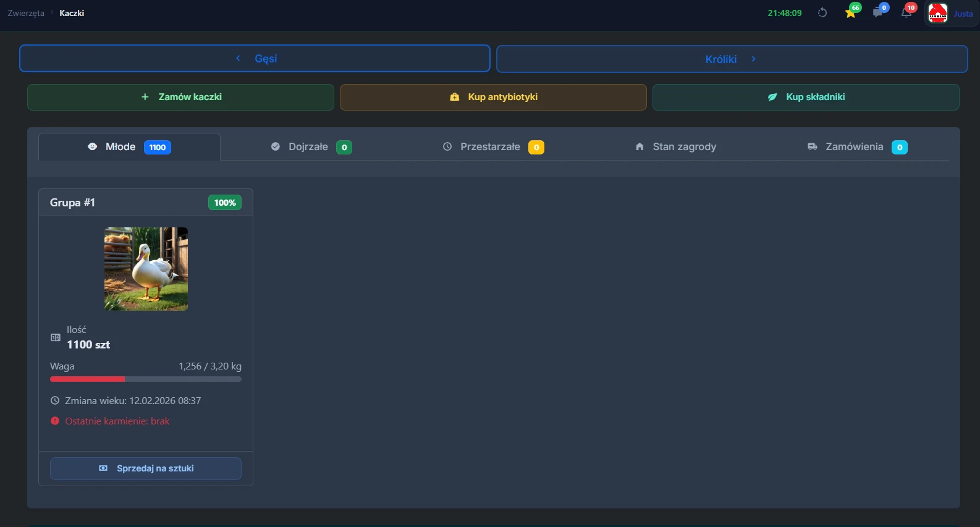Click the 100% health badge on Grupa #1
This screenshot has width=980, height=527.
click(225, 203)
